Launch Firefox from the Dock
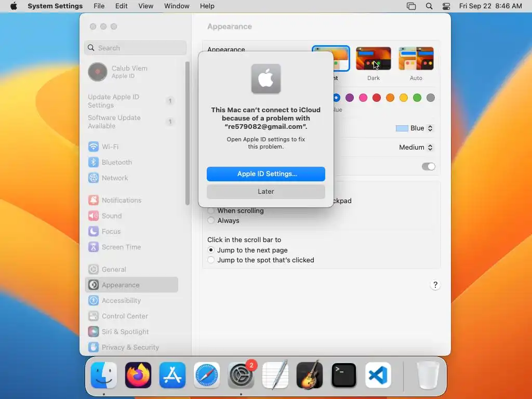This screenshot has height=399, width=532. pyautogui.click(x=138, y=375)
